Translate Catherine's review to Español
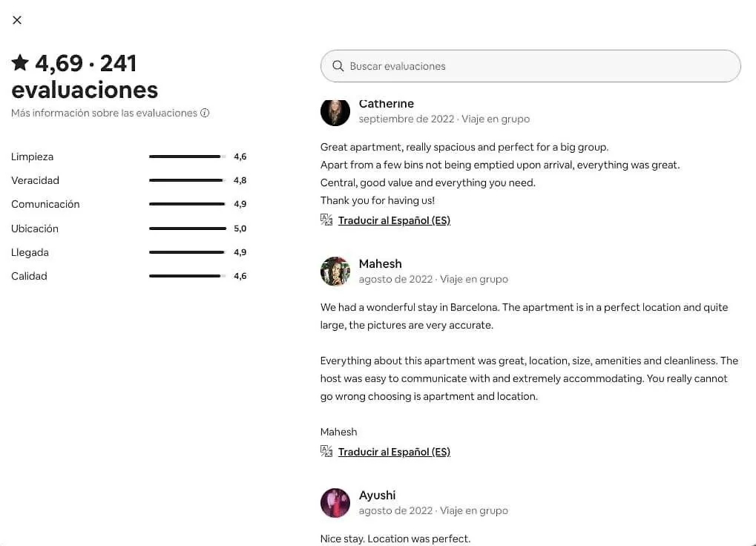Viewport: 756px width, 546px height. tap(394, 220)
